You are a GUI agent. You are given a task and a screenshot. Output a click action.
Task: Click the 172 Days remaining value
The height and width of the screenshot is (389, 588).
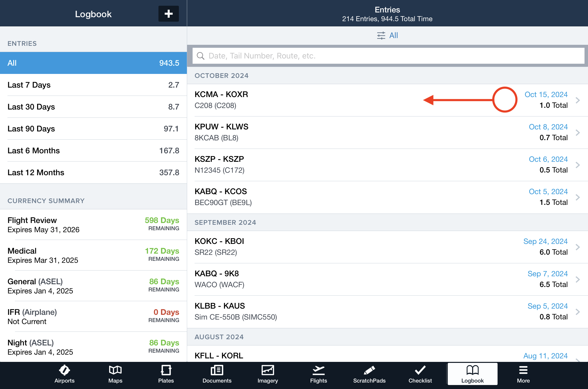point(162,251)
